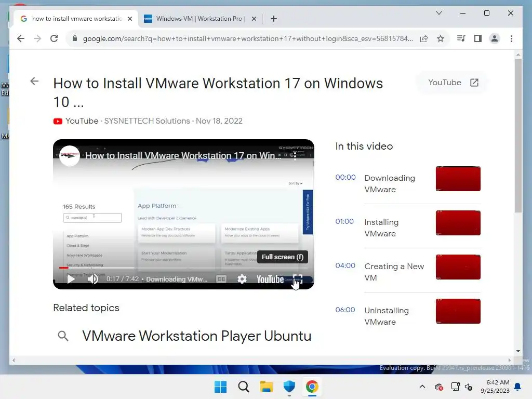Viewport: 532px width, 399px height.
Task: Click the address bar URL
Action: [x=248, y=38]
